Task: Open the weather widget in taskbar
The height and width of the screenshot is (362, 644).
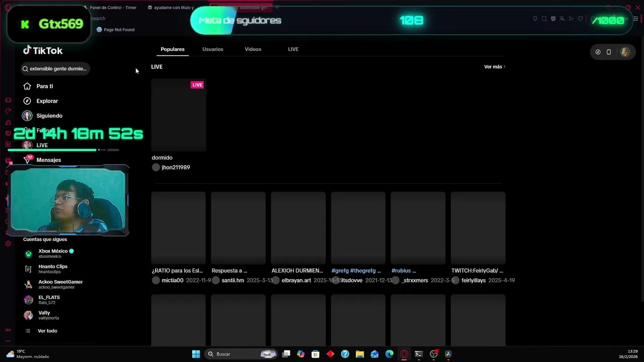Action: click(x=28, y=354)
